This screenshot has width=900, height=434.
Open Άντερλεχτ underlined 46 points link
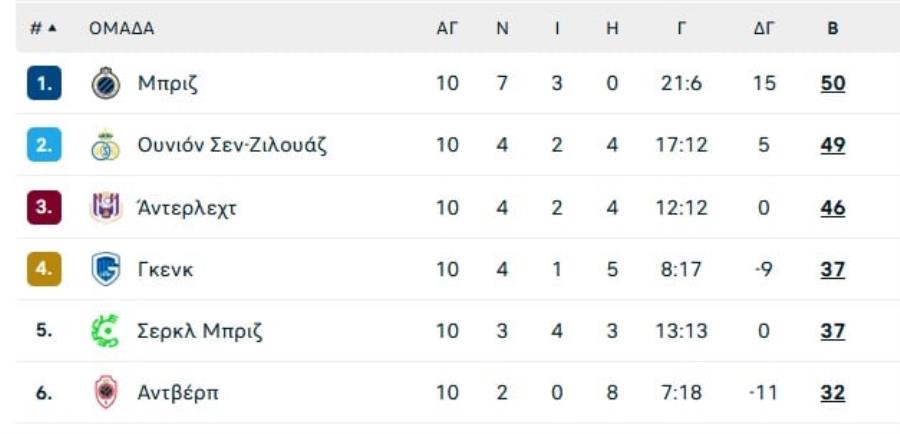pos(833,208)
